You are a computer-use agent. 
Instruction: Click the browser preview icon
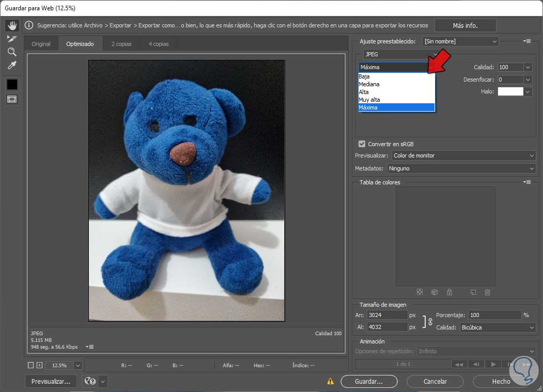90,381
